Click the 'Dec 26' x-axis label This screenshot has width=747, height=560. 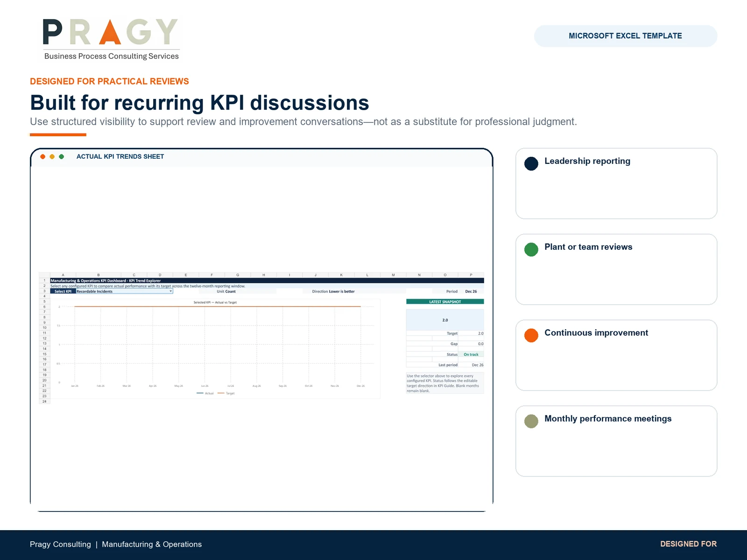coord(361,386)
